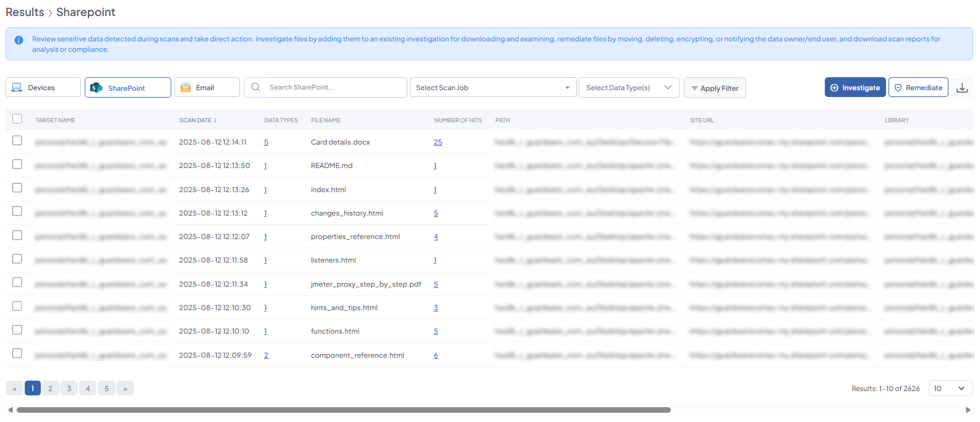The width and height of the screenshot is (980, 422).
Task: Focus the Search SharePoint input field
Action: tap(334, 88)
